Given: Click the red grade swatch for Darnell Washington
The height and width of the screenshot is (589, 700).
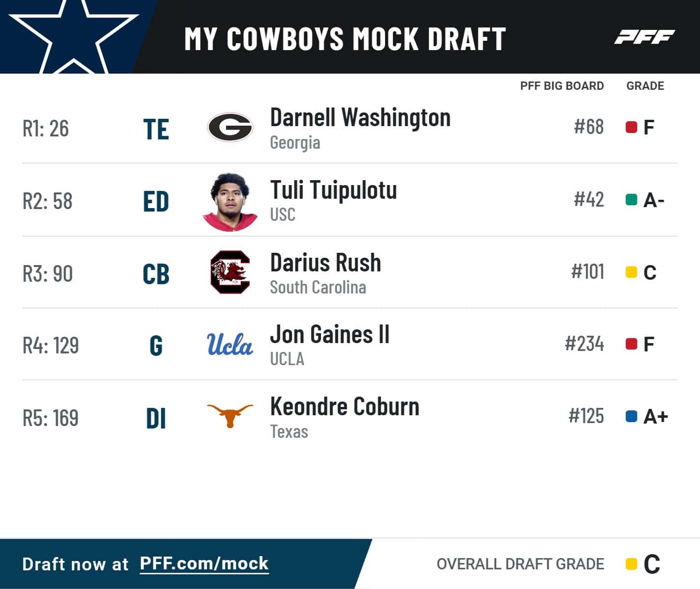Looking at the screenshot, I should (631, 127).
